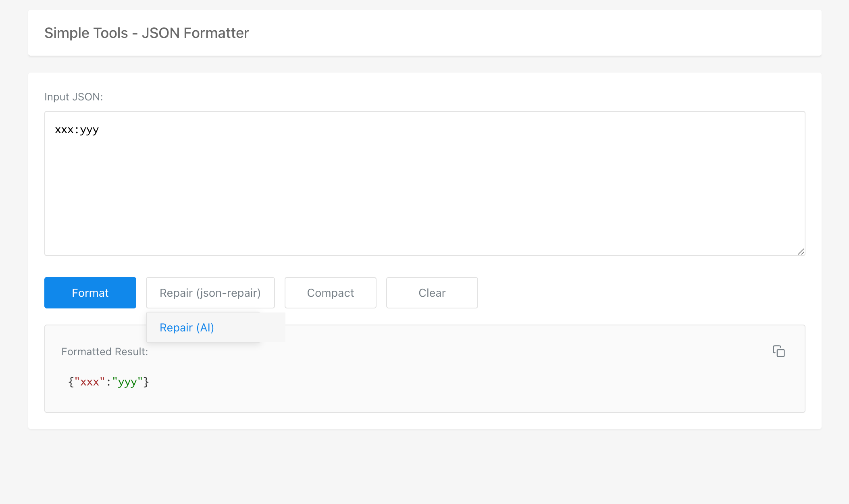Screen dimensions: 849x504
Task: Click the opening brace in result
Action: pos(71,382)
